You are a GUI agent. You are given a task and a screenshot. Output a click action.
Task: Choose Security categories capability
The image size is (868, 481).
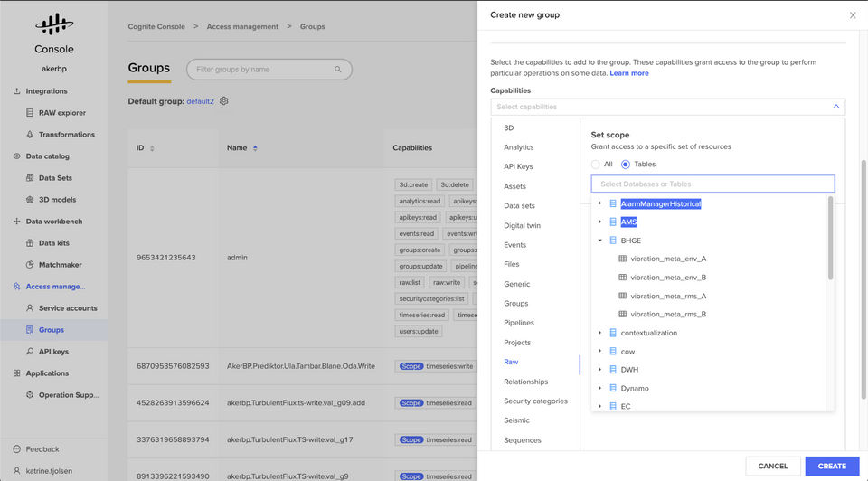(x=535, y=401)
